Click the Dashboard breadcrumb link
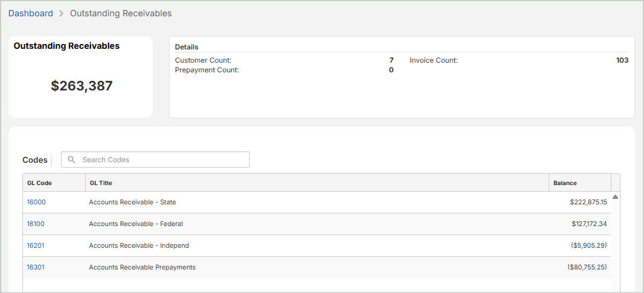 (x=31, y=13)
